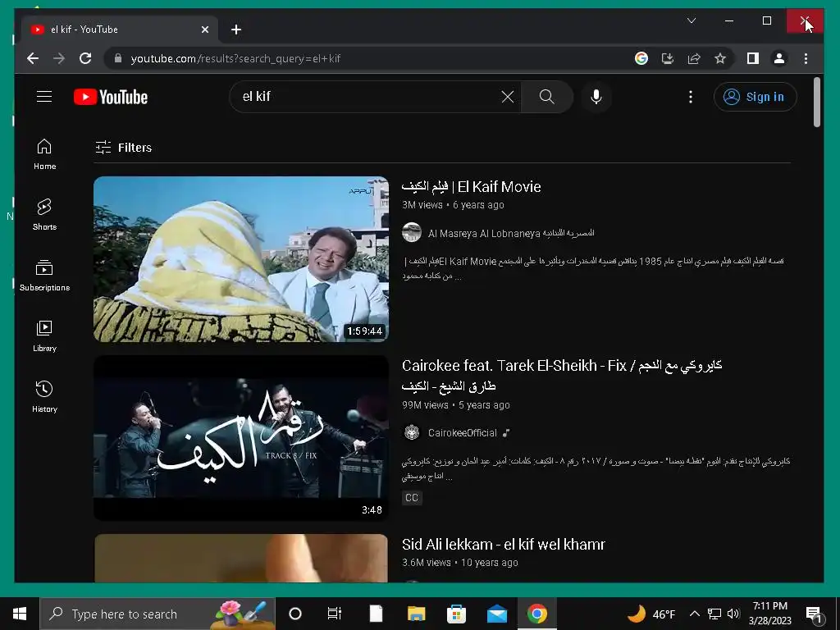Reload the page with the refresh icon
The image size is (840, 630).
tap(85, 58)
